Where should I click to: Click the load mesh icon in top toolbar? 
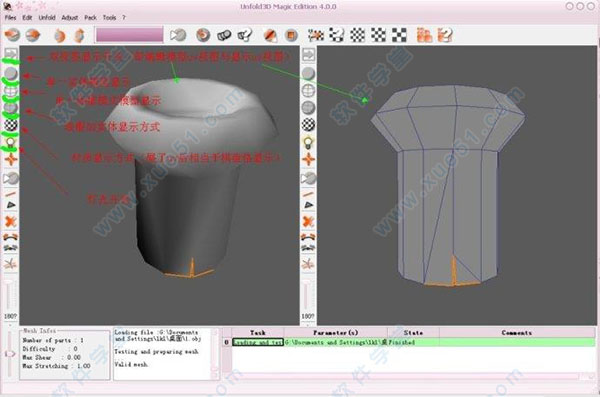coord(12,35)
